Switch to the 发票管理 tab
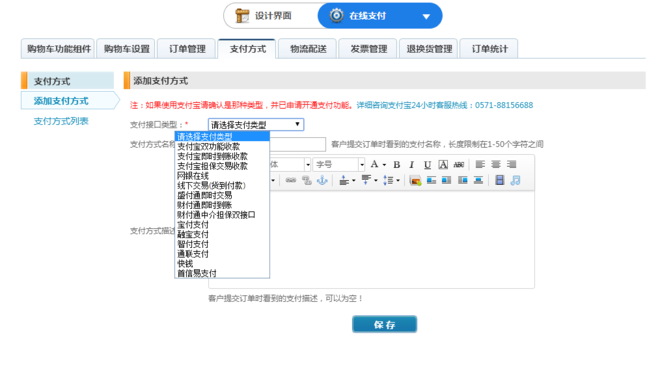Image resolution: width=660 pixels, height=376 pixels. 369,49
